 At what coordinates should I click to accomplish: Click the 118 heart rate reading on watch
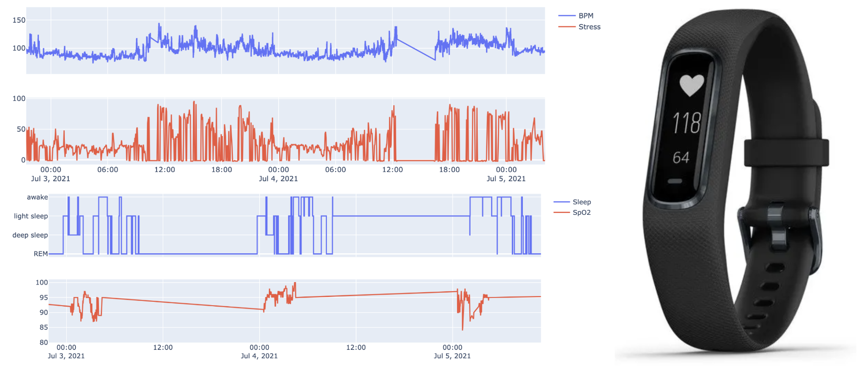(687, 123)
